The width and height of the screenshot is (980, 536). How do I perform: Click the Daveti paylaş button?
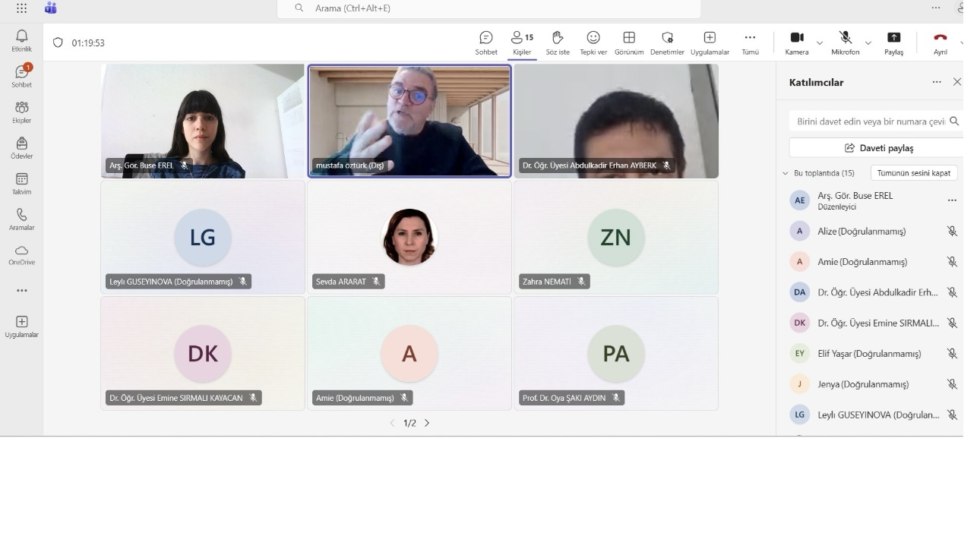click(x=879, y=148)
